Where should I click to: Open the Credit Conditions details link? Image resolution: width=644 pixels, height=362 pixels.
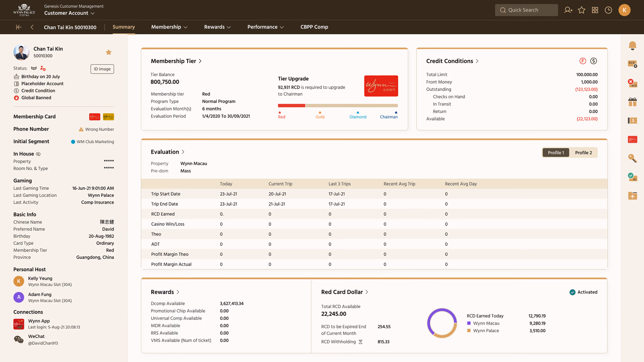[x=452, y=61]
